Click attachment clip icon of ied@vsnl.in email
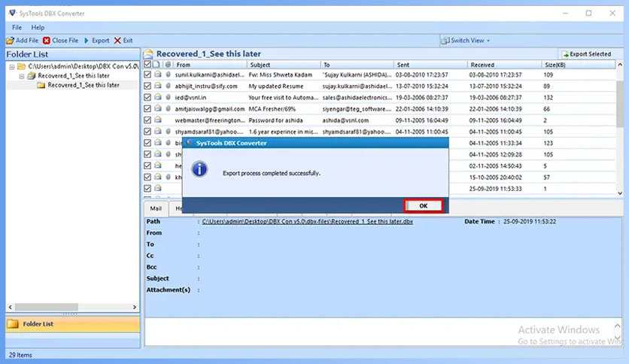The width and height of the screenshot is (629, 364). [x=168, y=98]
